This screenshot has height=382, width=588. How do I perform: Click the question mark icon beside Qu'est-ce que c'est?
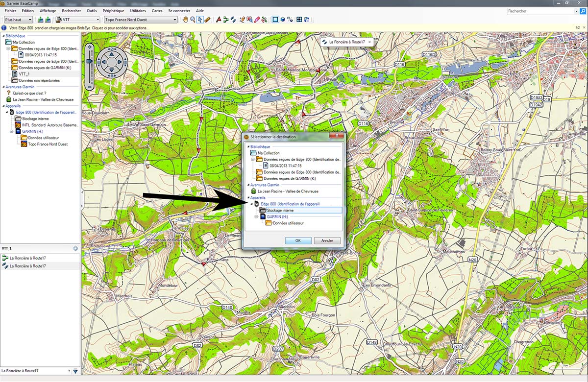click(9, 93)
